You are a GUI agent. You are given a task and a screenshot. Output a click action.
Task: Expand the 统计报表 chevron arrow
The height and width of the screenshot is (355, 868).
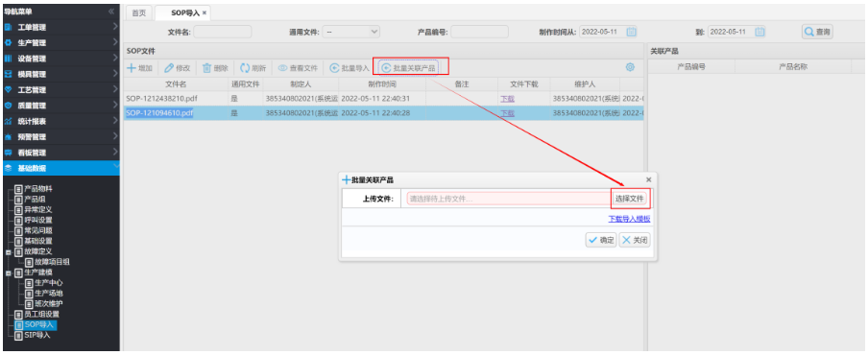(114, 120)
